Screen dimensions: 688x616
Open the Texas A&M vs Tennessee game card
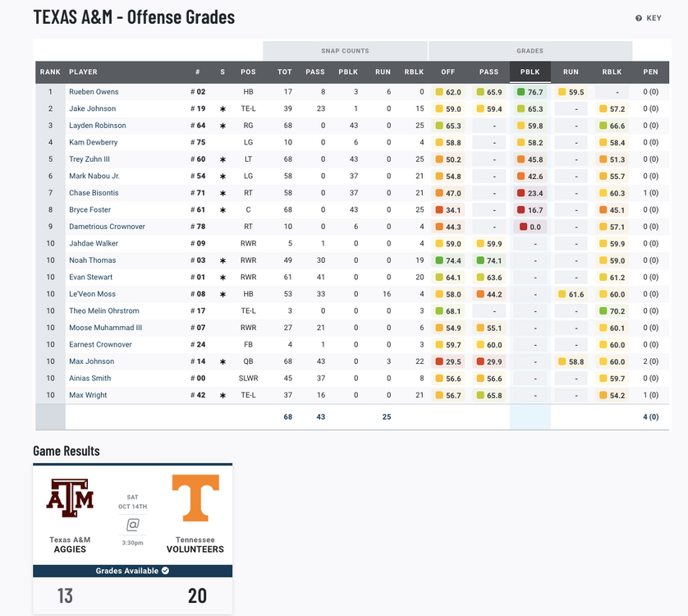coord(132,538)
